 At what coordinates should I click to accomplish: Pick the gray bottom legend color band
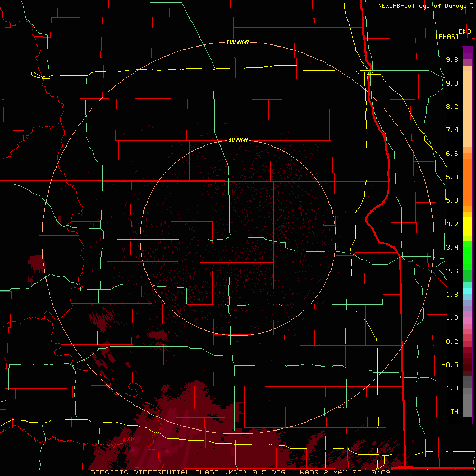tap(467, 405)
